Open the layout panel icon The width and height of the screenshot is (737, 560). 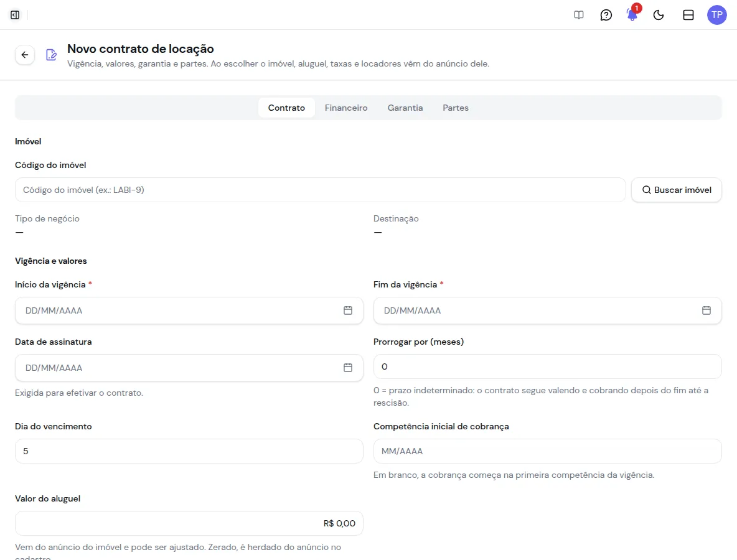pyautogui.click(x=688, y=15)
